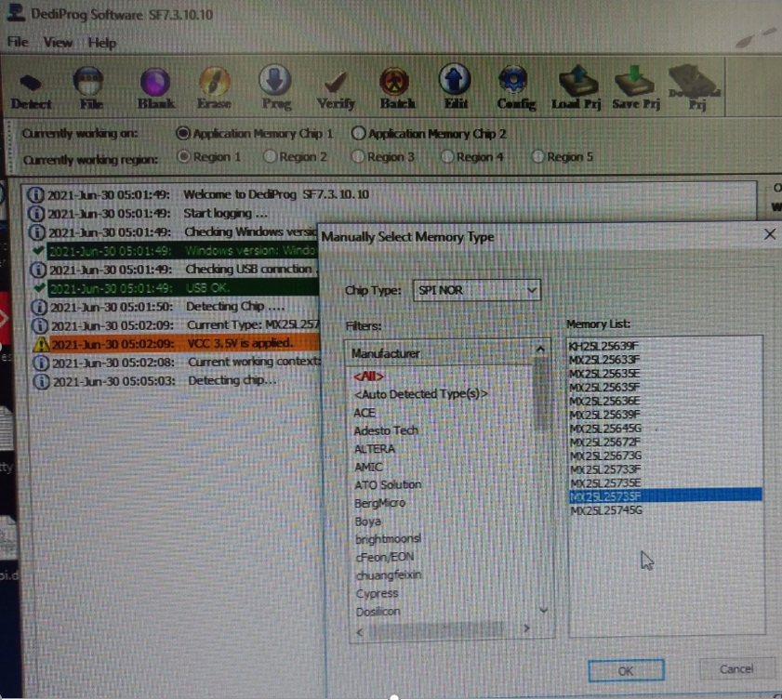This screenshot has height=700, width=782.
Task: Click the Load Prj icon
Action: coord(577,87)
